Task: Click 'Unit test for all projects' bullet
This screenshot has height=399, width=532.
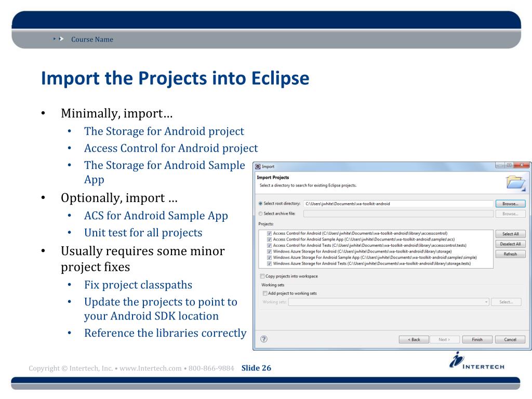Action: 143,233
